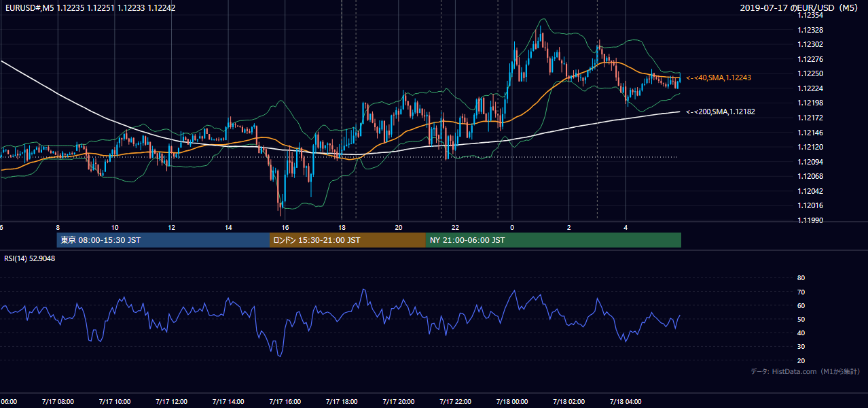This screenshot has height=408, width=868.
Task: Click bottom time label 7/18 04:00
Action: [x=626, y=402]
